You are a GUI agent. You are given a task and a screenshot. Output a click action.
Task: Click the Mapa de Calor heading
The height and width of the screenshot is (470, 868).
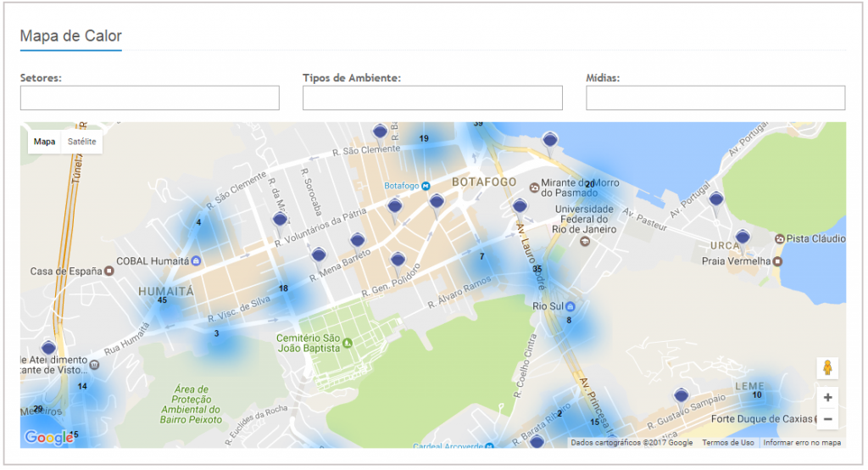click(x=71, y=36)
